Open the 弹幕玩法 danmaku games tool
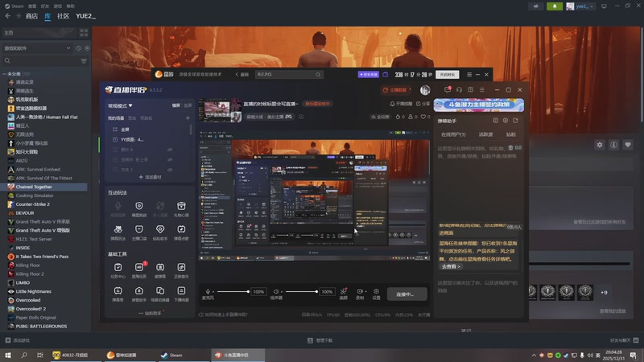 118,232
